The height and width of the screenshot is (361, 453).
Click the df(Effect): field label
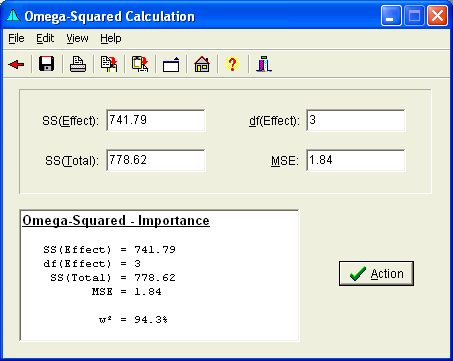[274, 121]
